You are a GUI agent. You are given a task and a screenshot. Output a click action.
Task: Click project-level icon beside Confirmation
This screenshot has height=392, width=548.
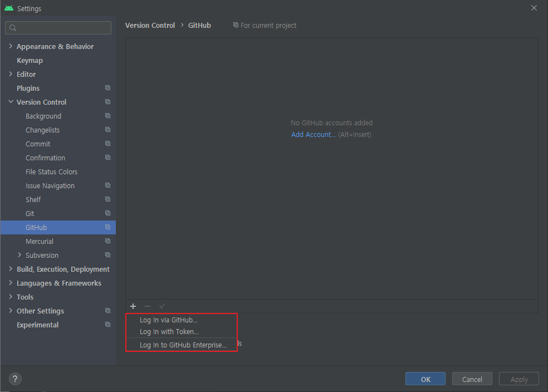(x=107, y=158)
